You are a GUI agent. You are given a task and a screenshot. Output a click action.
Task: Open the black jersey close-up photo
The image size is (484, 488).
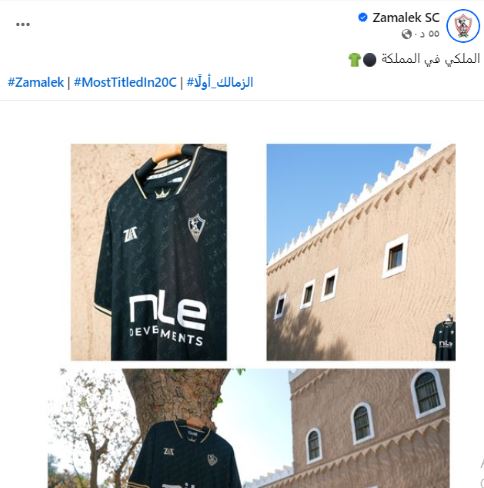point(149,252)
